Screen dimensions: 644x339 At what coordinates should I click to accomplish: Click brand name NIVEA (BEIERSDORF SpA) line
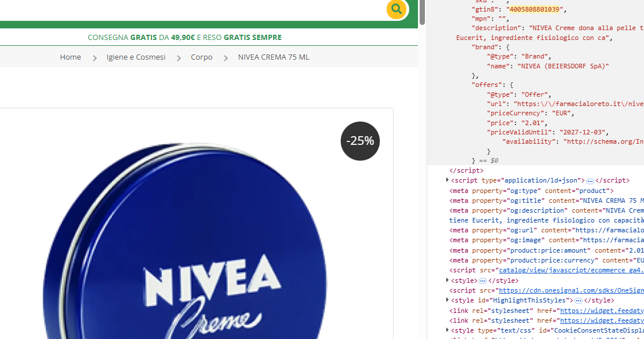point(547,66)
